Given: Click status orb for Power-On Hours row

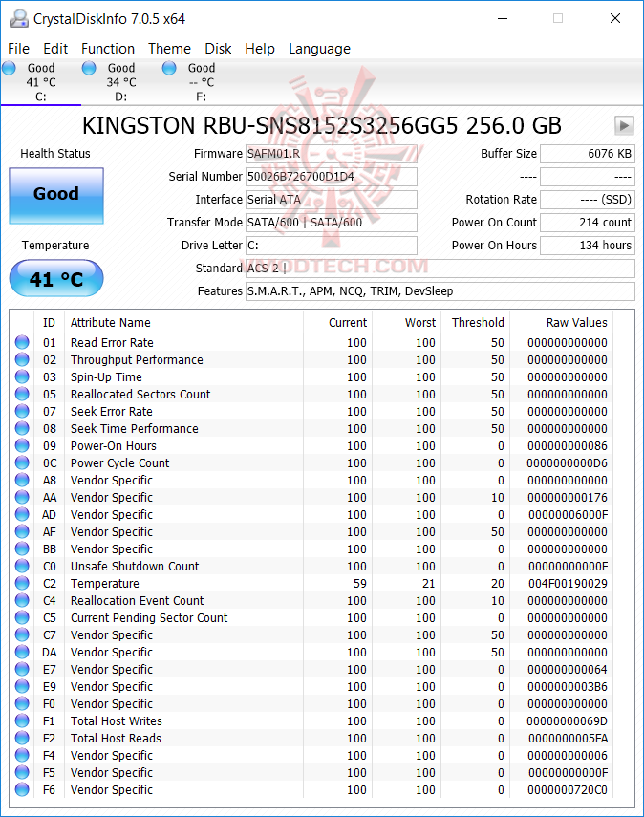Looking at the screenshot, I should pos(22,445).
